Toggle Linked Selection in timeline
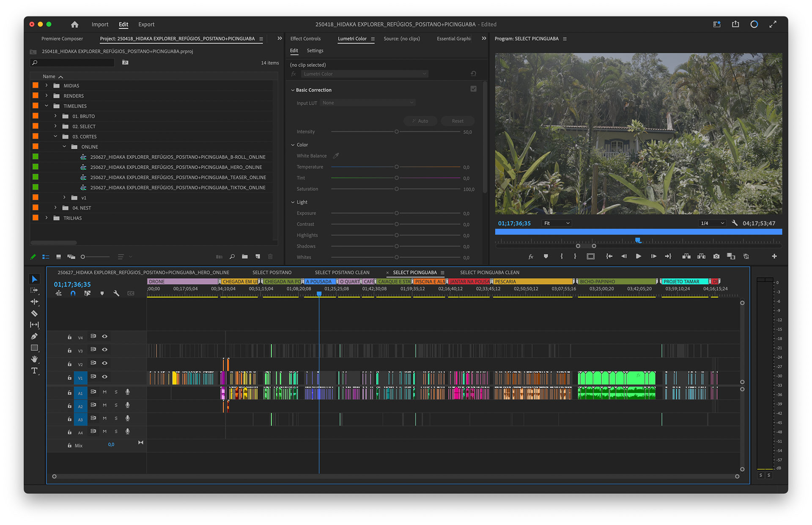The height and width of the screenshot is (525, 812). click(87, 293)
